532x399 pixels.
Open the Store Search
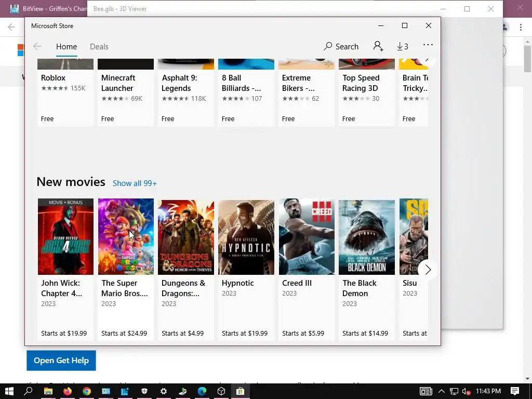click(341, 46)
